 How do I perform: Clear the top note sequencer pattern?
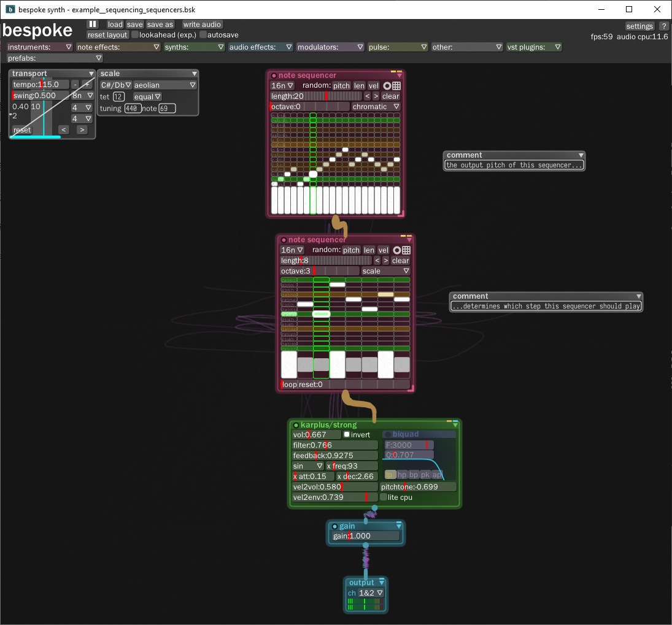[x=390, y=96]
